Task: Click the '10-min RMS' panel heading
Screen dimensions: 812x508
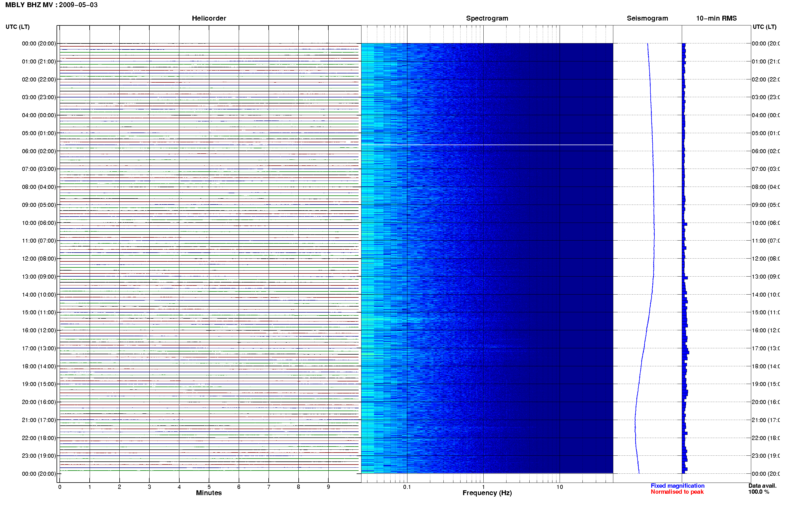Action: 716,19
